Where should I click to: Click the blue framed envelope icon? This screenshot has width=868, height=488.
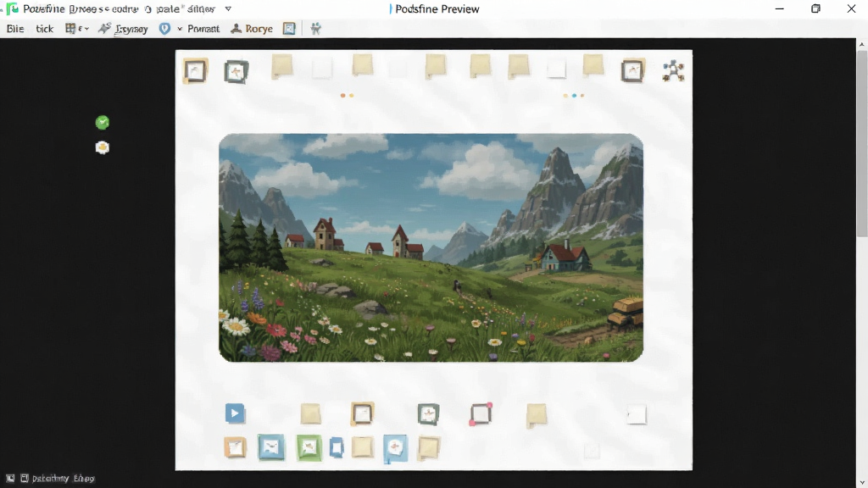[271, 447]
